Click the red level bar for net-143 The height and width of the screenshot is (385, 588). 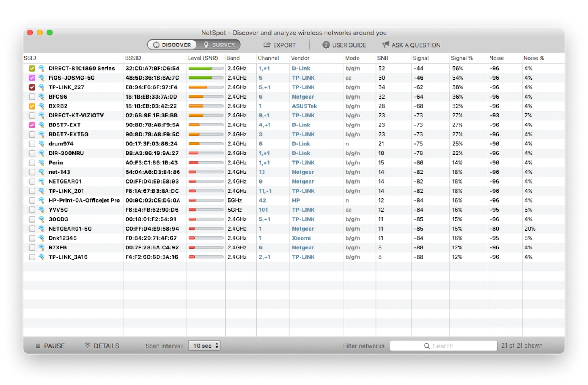click(206, 172)
